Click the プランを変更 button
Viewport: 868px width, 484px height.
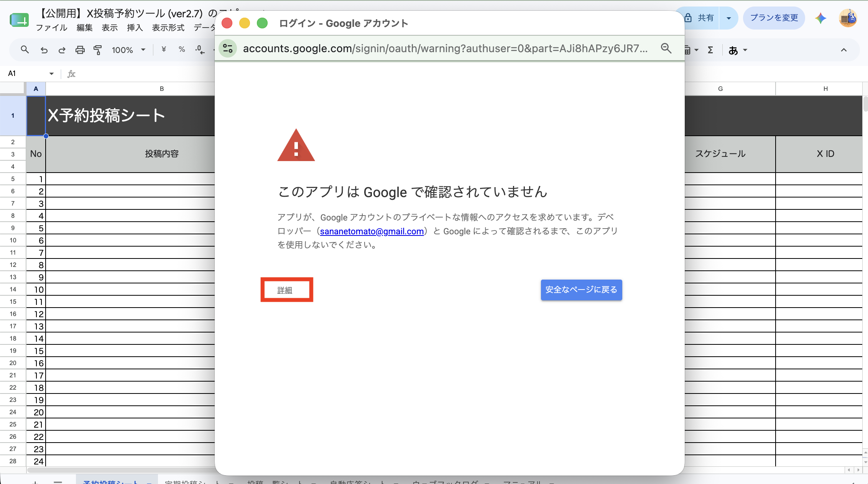pyautogui.click(x=774, y=18)
